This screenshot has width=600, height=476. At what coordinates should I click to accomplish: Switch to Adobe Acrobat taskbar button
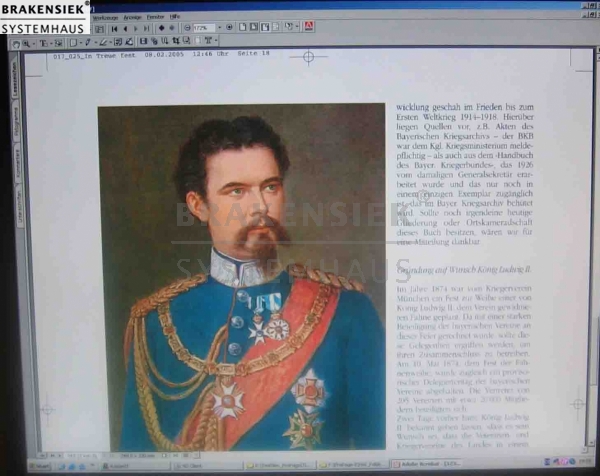pos(429,464)
